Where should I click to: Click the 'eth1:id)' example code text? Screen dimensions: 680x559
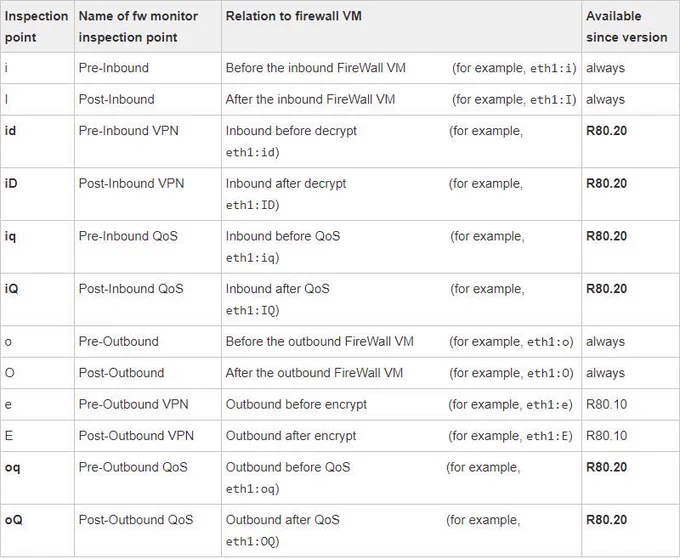point(252,152)
